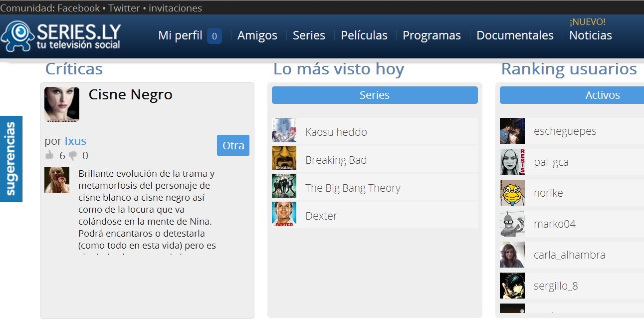Open the Ixus author profile link
Image resolution: width=644 pixels, height=335 pixels.
75,141
